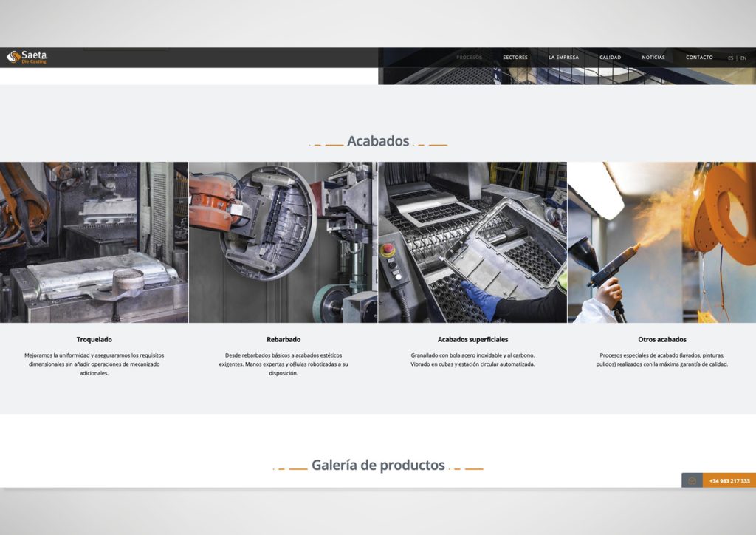Open the SECTORES menu item

(515, 58)
